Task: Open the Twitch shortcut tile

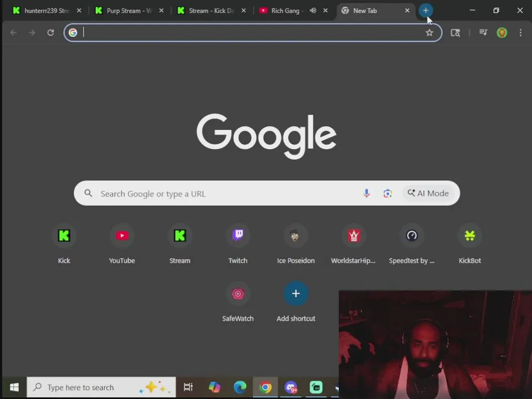Action: [x=238, y=244]
